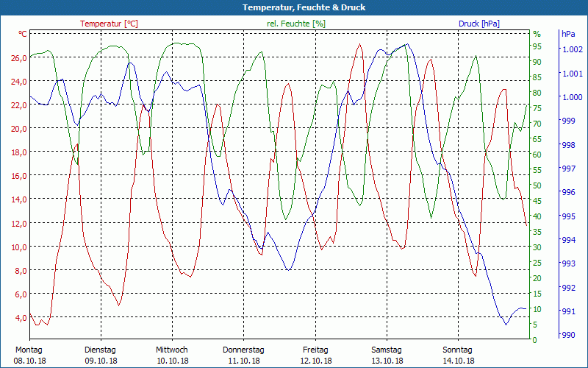Click the '35' humidity axis value

pos(537,232)
